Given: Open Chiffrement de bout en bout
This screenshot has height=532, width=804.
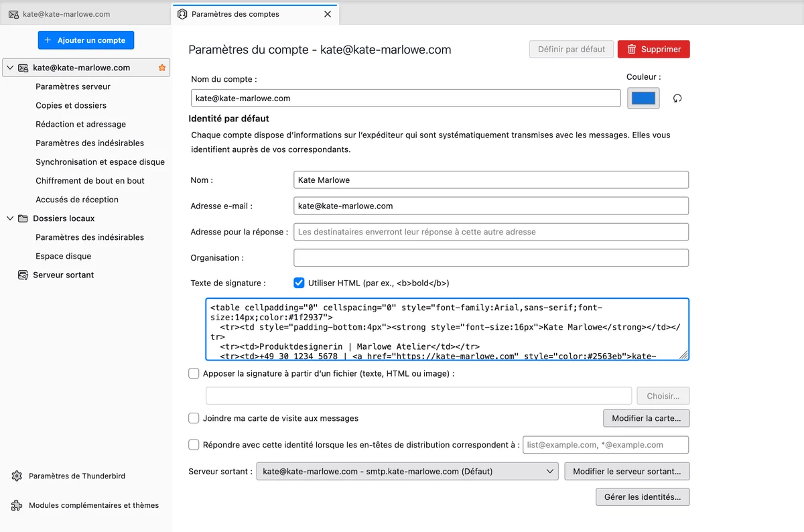Looking at the screenshot, I should click(90, 180).
